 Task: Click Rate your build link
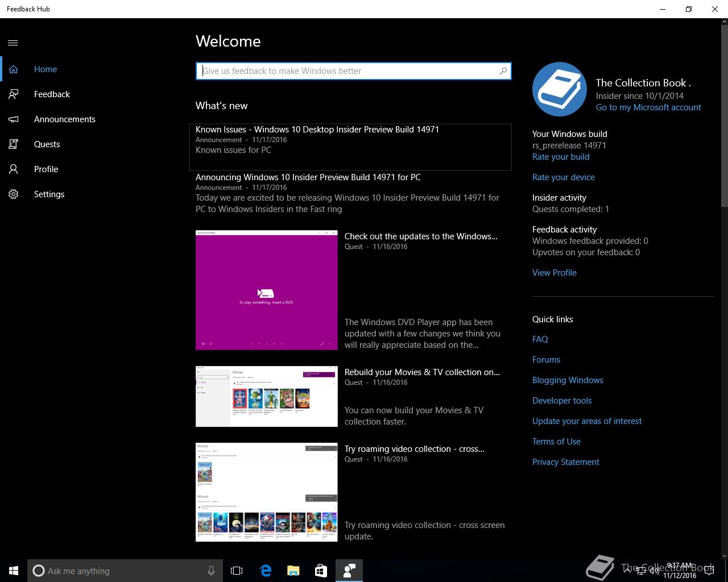(561, 157)
